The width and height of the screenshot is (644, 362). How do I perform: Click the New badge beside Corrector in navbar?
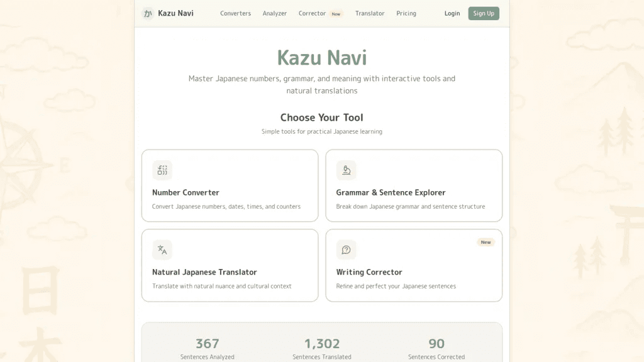336,14
